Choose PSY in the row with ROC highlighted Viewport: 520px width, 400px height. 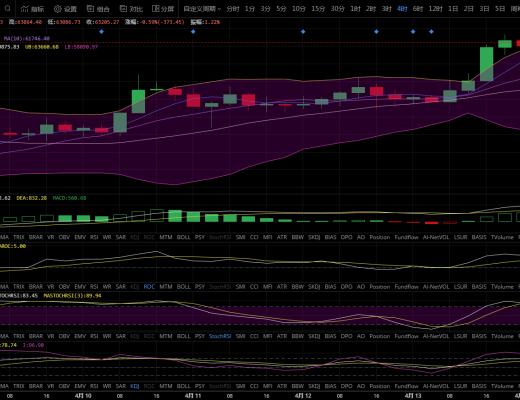[200, 287]
